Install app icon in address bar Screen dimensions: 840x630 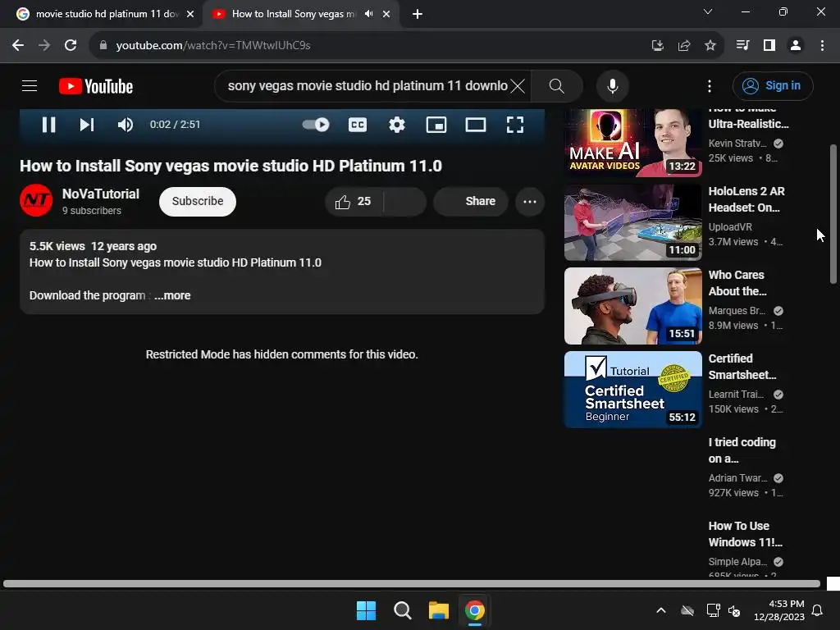(657, 46)
